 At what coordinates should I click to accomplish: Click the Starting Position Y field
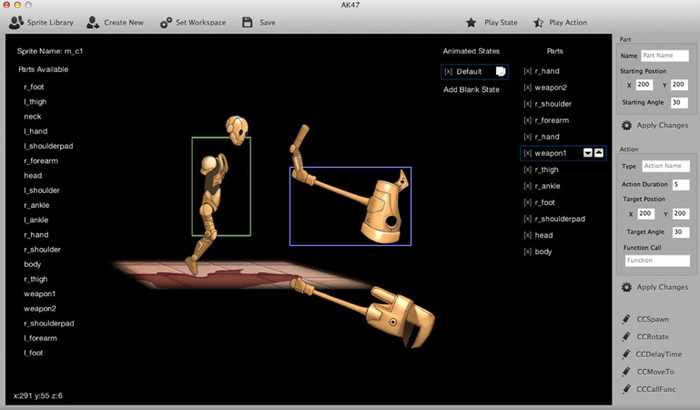pos(679,85)
